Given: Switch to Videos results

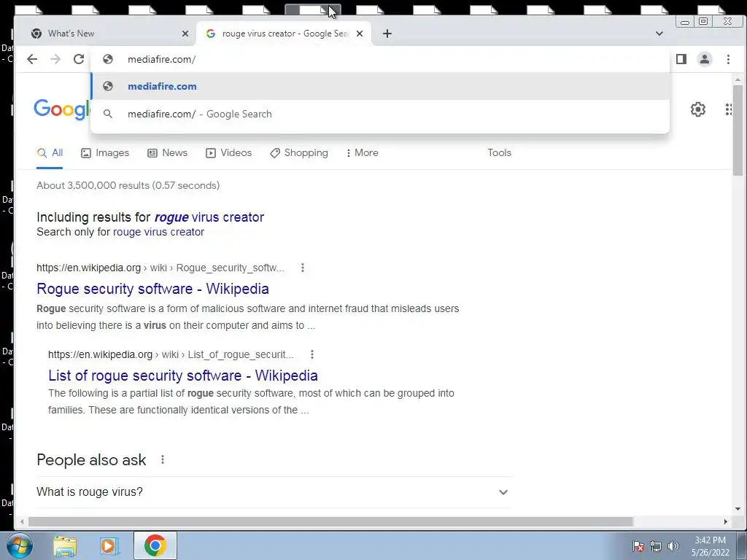Looking at the screenshot, I should [228, 153].
